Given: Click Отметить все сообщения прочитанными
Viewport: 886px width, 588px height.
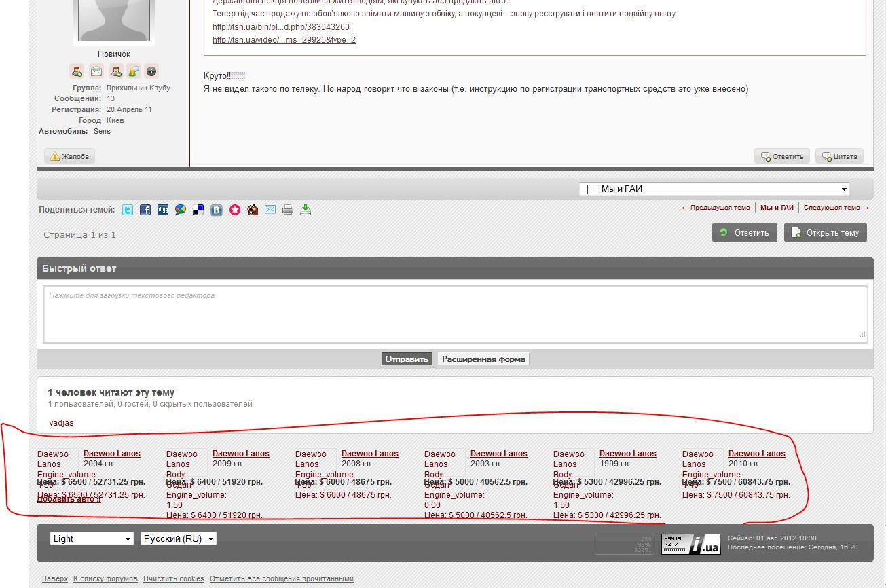Looking at the screenshot, I should [282, 579].
